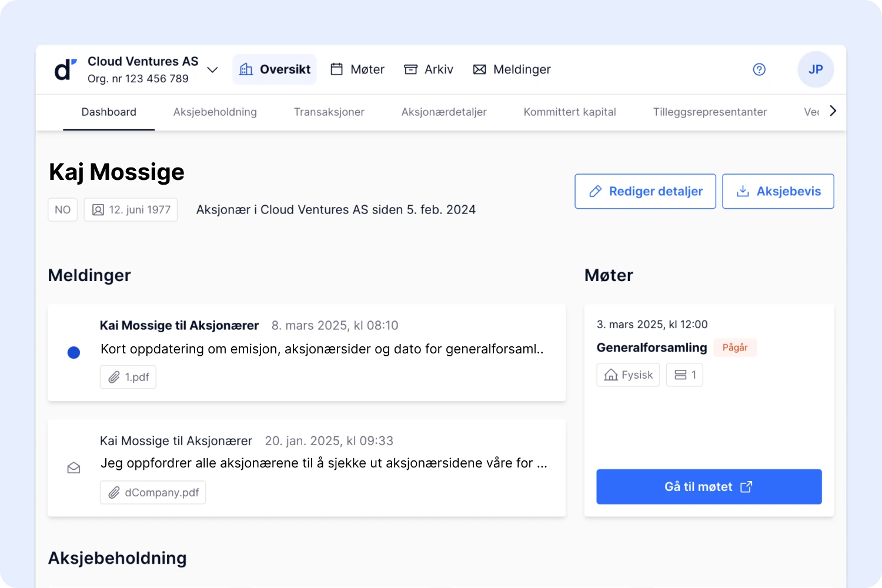
Task: Open the help question mark icon
Action: click(x=759, y=69)
